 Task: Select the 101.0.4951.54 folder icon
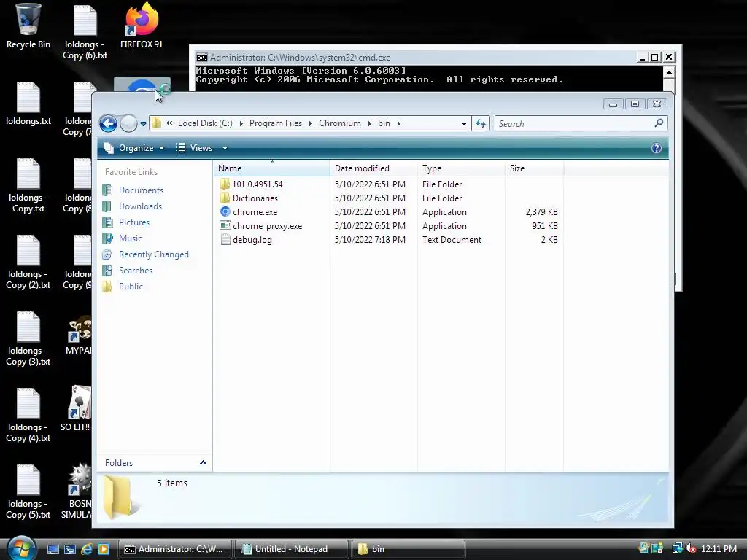pyautogui.click(x=225, y=184)
